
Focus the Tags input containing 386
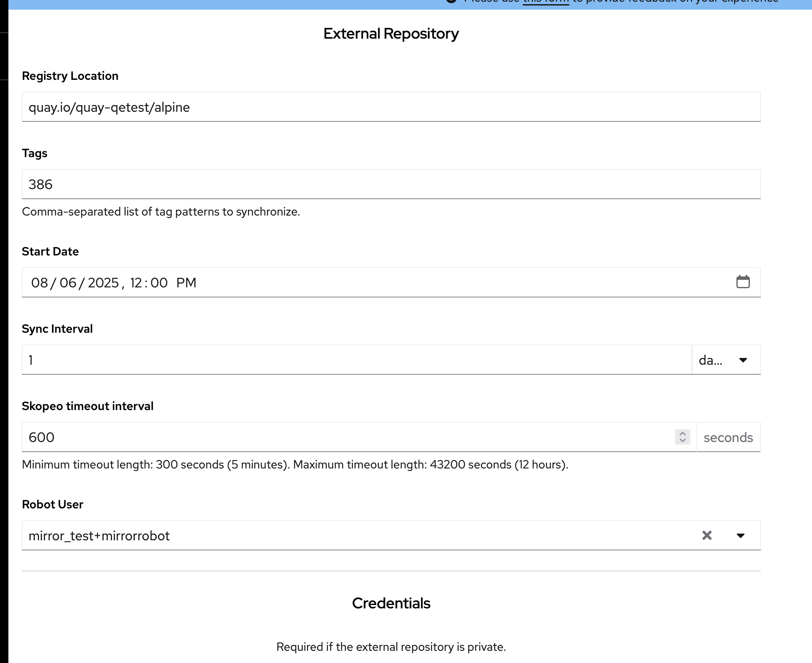[390, 184]
